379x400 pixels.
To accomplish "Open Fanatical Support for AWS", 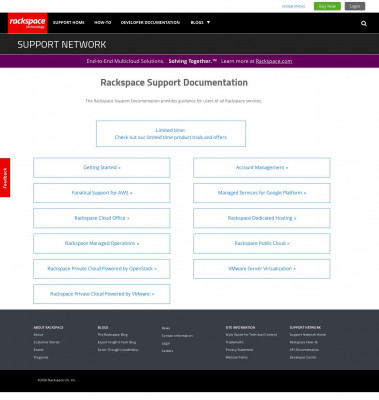I will [102, 193].
